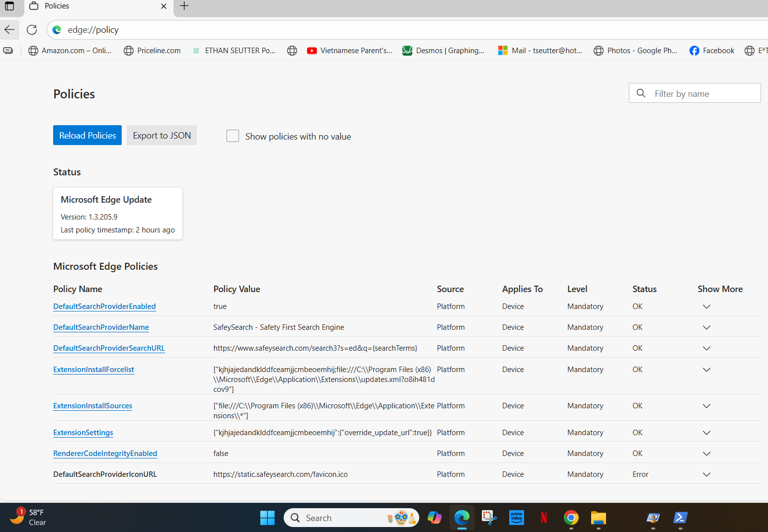The width and height of the screenshot is (768, 532).
Task: Expand DefaultSearchProviderIconURL show more chevron
Action: click(706, 474)
